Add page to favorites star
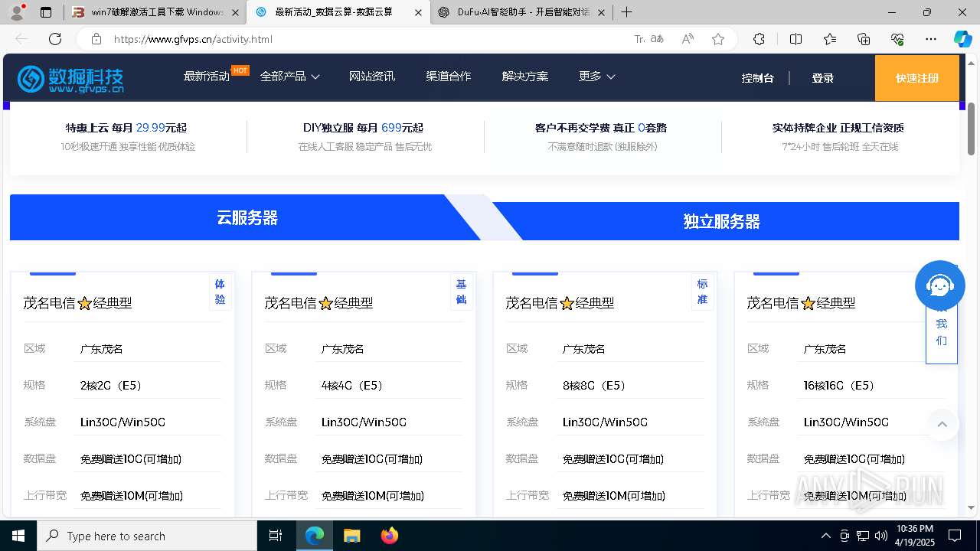 718,39
